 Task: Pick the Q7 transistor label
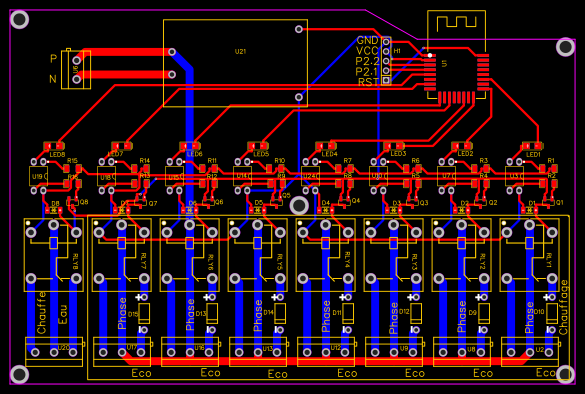(153, 203)
